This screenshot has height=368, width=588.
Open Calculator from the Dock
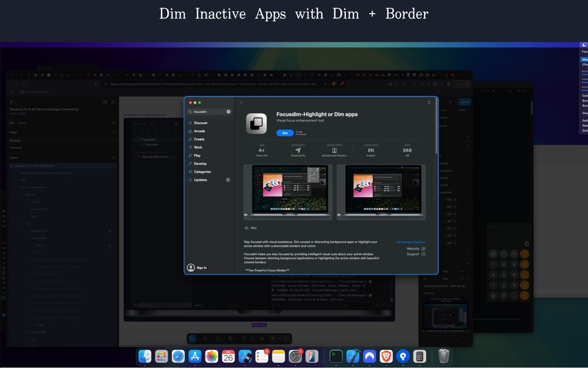pyautogui.click(x=420, y=356)
